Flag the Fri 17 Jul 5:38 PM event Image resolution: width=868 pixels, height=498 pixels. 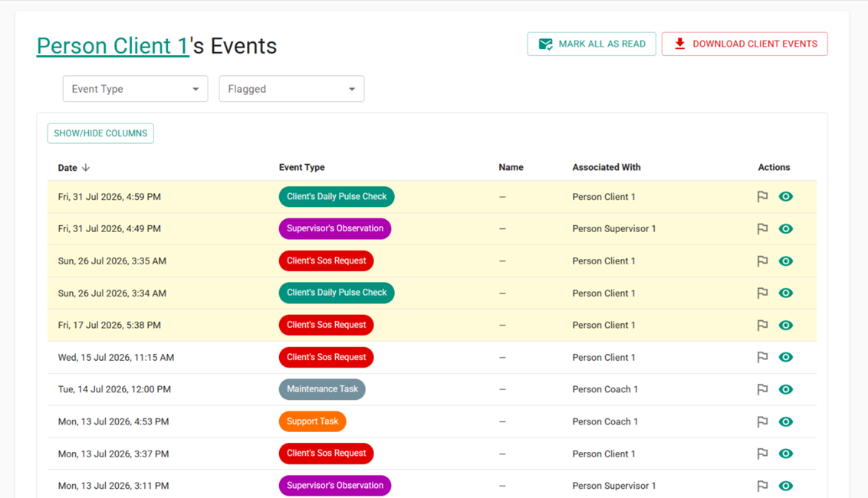pos(762,326)
